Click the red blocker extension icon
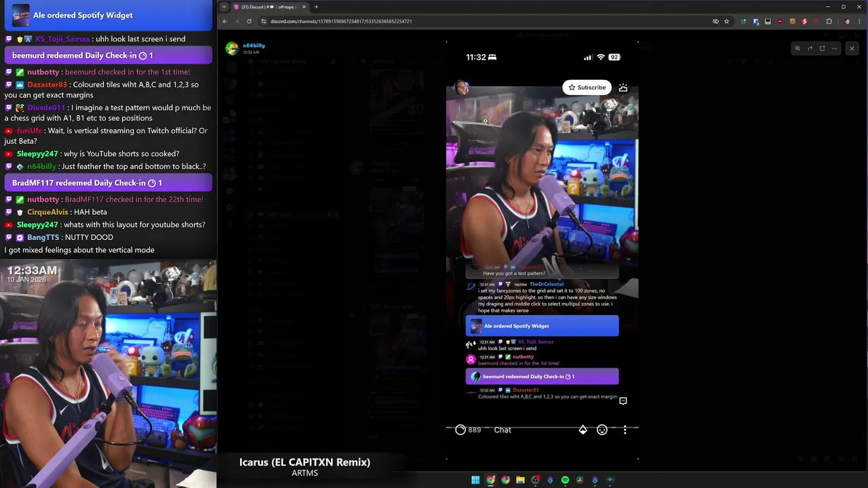This screenshot has width=868, height=488. [x=780, y=21]
